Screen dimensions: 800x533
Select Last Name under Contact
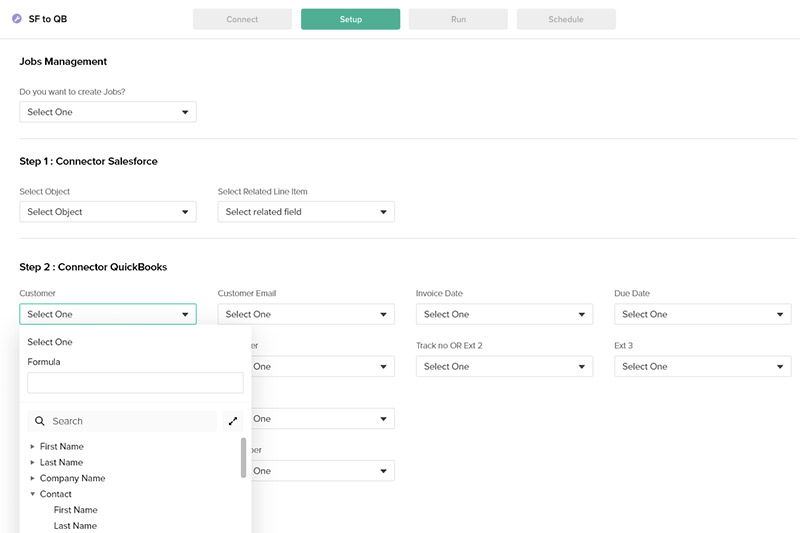coord(75,526)
